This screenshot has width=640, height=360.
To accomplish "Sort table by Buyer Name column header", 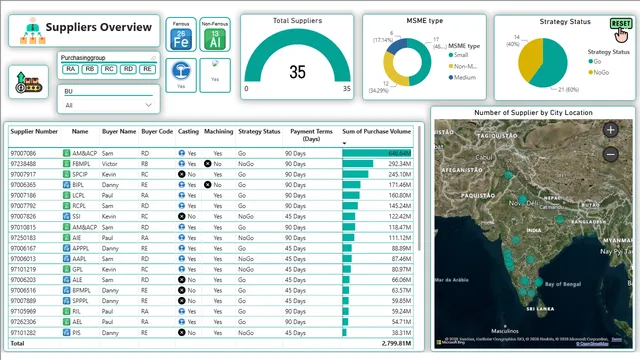I will [x=119, y=131].
